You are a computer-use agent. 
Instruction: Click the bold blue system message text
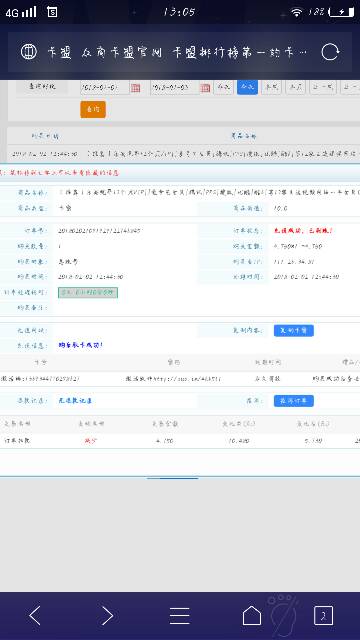[80, 345]
